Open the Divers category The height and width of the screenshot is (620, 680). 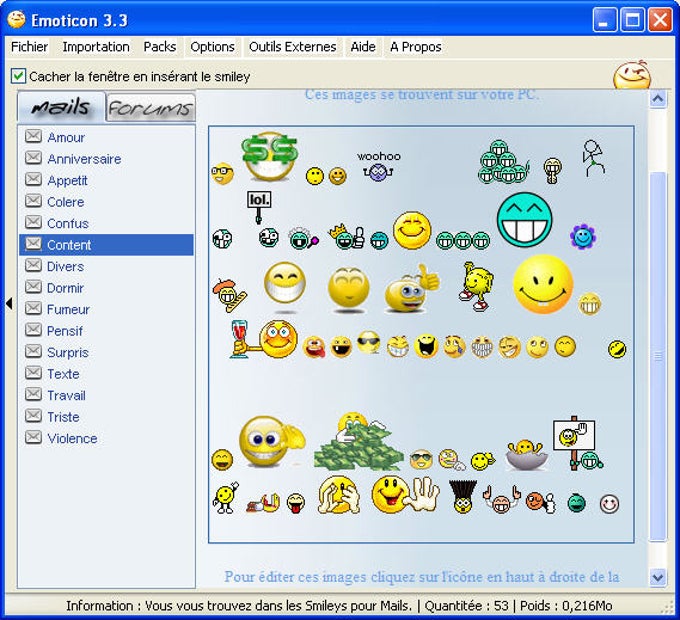(x=106, y=266)
